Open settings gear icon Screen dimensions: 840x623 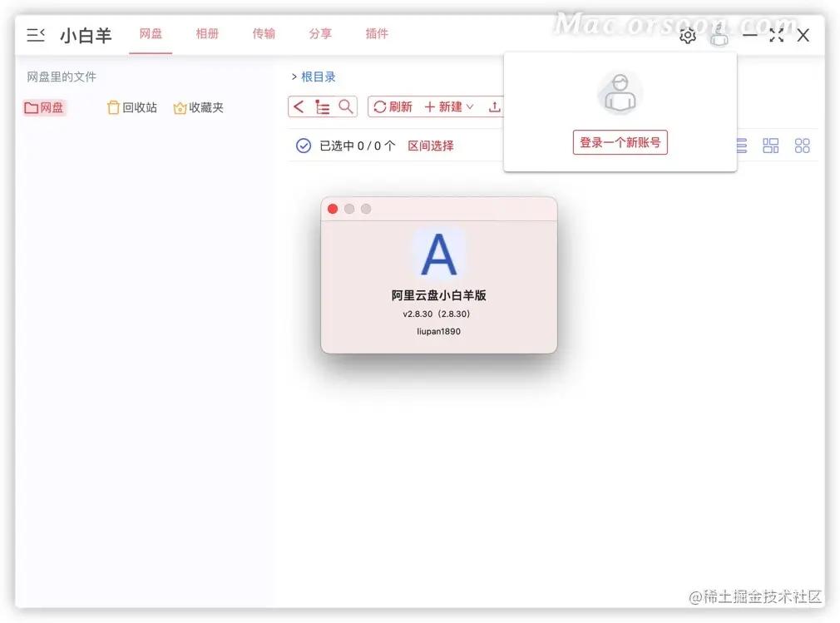pos(688,36)
